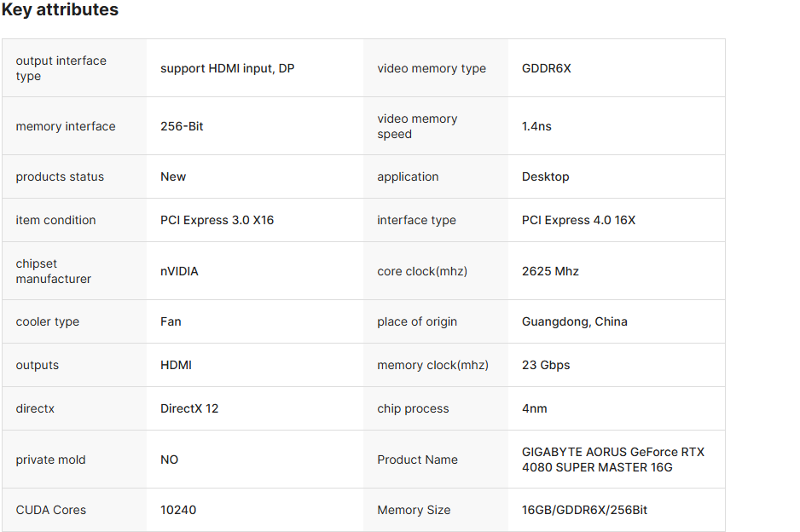Select PCI Express 3.0 X16 text
The width and height of the screenshot is (800, 532).
coord(217,220)
